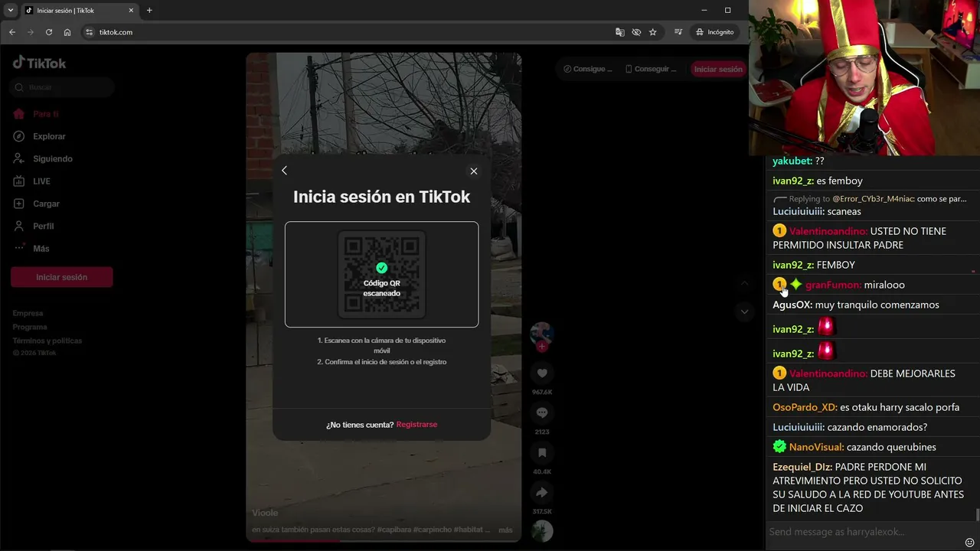Open the tracking protection eye icon

point(636,32)
